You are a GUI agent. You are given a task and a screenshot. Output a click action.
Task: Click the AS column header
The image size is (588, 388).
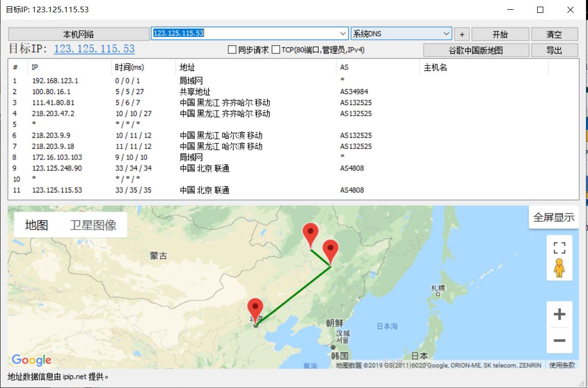[378, 67]
